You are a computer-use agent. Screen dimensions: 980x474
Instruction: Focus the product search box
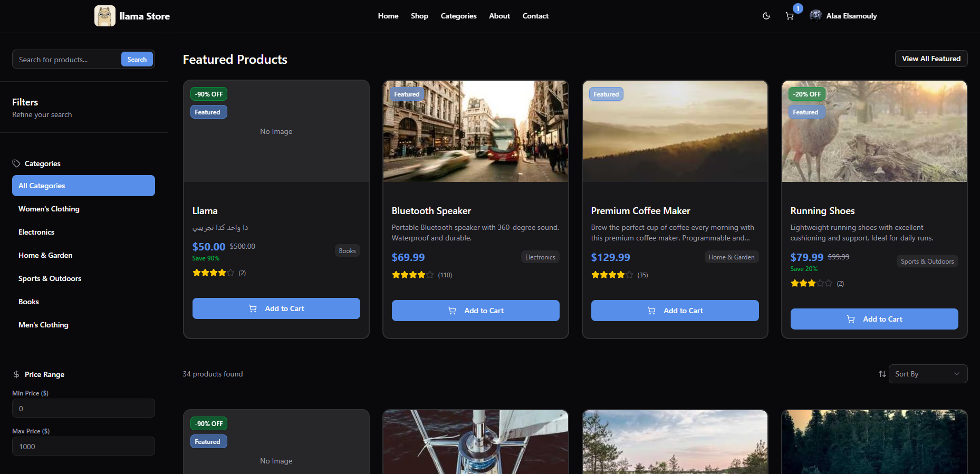(x=67, y=60)
